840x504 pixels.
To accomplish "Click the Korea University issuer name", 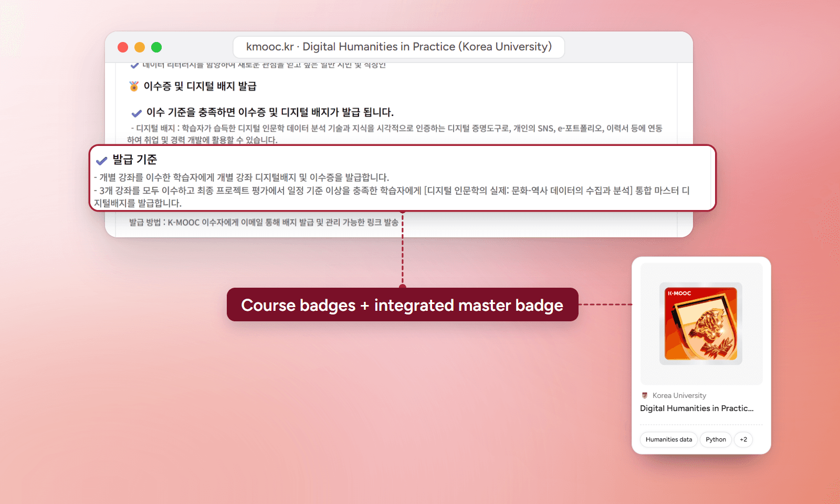I will (679, 395).
